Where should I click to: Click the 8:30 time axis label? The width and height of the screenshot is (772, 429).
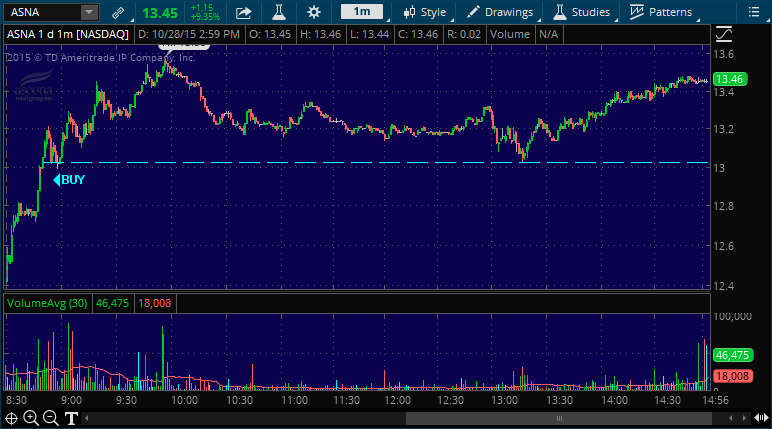(16, 400)
